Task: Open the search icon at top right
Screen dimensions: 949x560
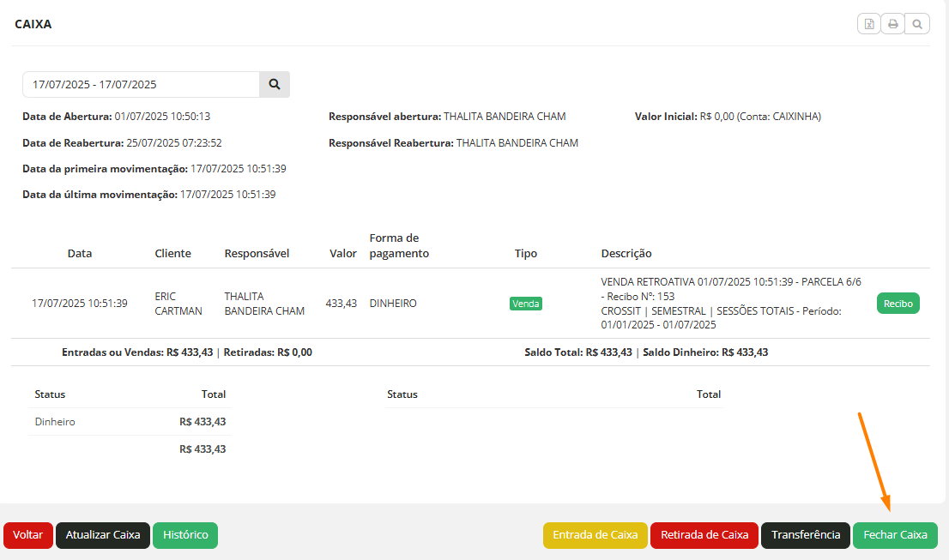Action: tap(917, 24)
